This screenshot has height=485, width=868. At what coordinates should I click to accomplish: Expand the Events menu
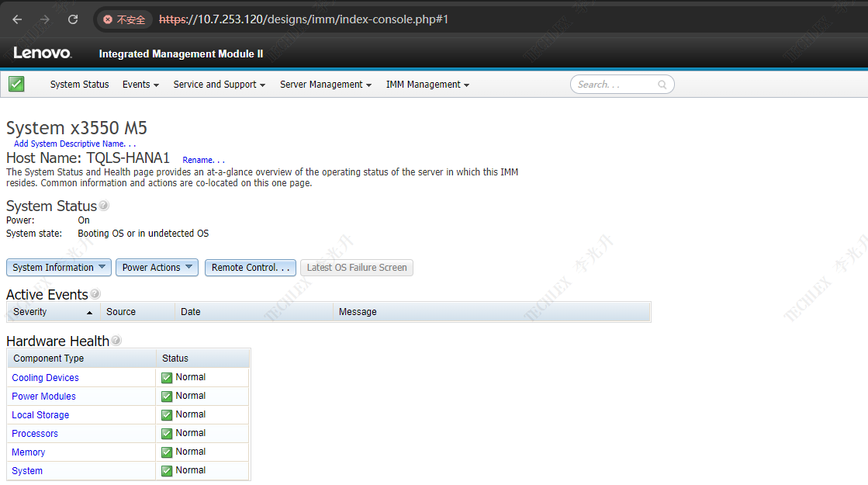pos(140,84)
